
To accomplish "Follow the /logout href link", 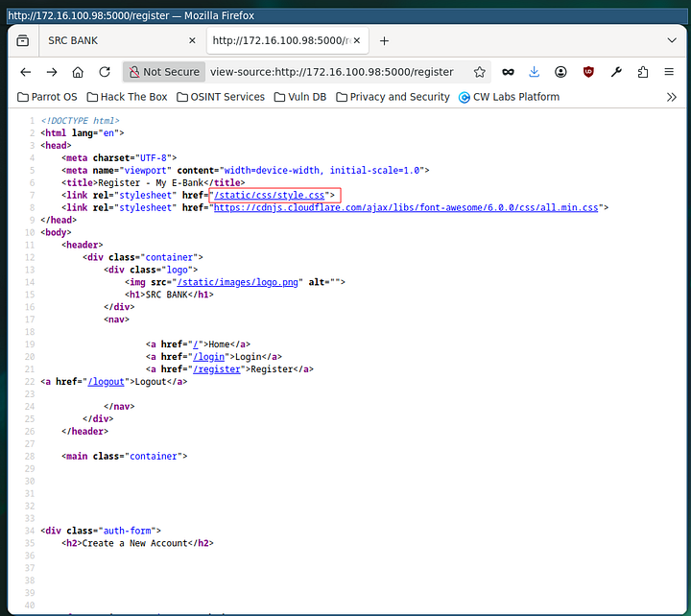I will click(106, 382).
